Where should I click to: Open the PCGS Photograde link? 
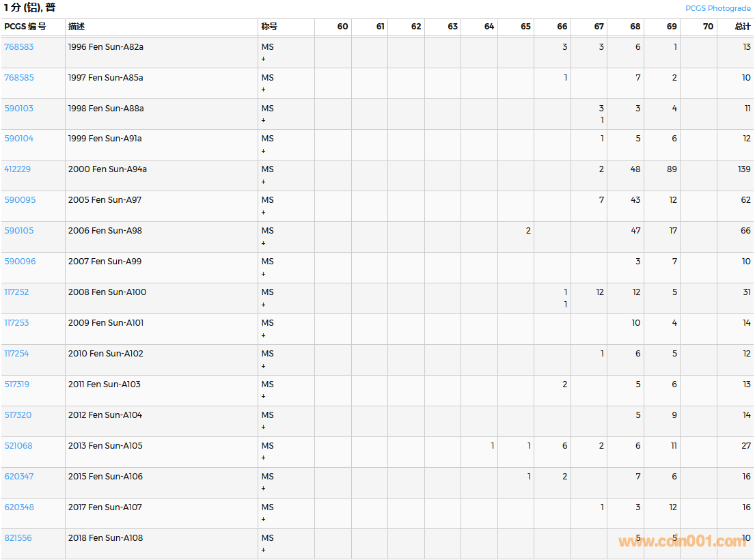tap(719, 8)
